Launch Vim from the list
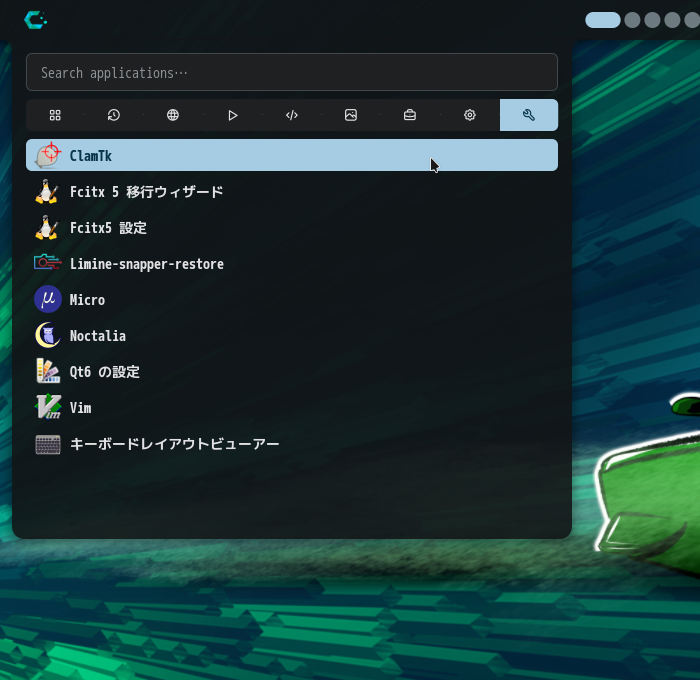Screen dimensions: 700x680 [x=292, y=407]
